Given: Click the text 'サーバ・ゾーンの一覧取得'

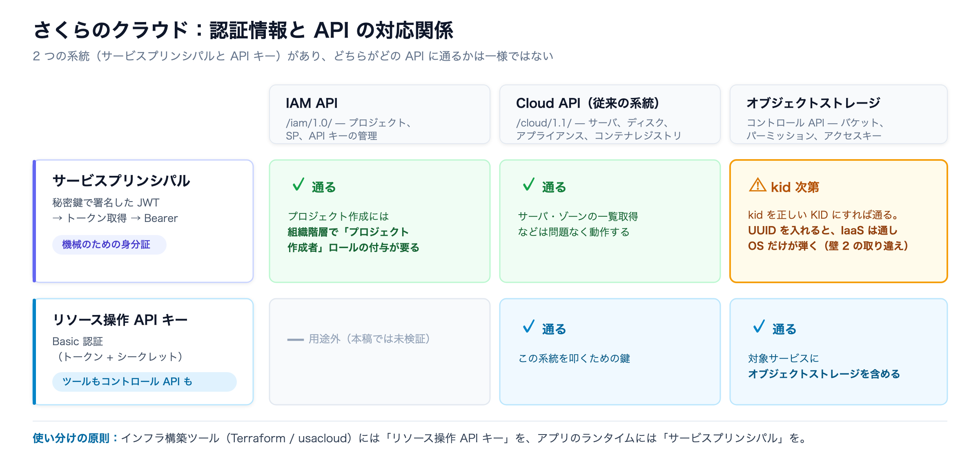Looking at the screenshot, I should click(x=578, y=217).
